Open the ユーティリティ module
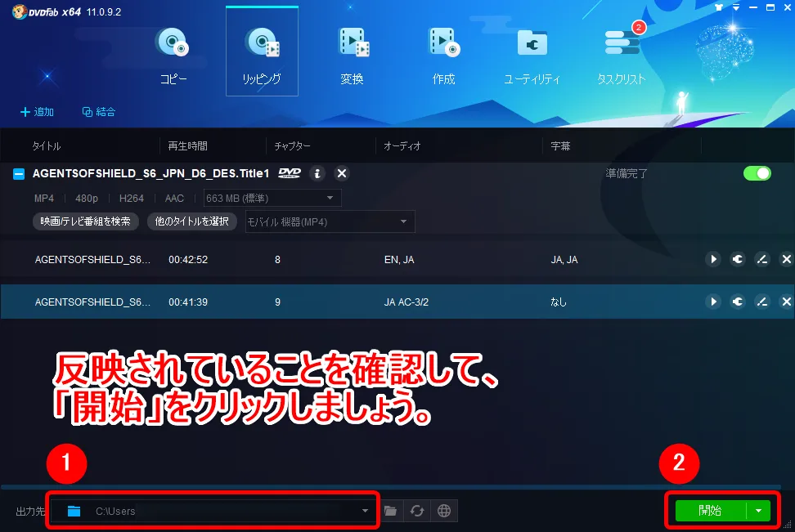The height and width of the screenshot is (532, 795). coord(532,56)
